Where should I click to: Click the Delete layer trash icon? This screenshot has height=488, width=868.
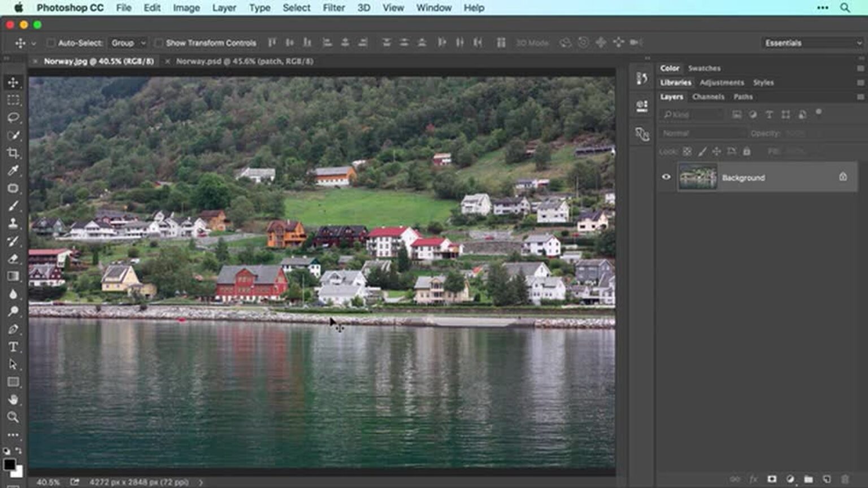point(844,478)
